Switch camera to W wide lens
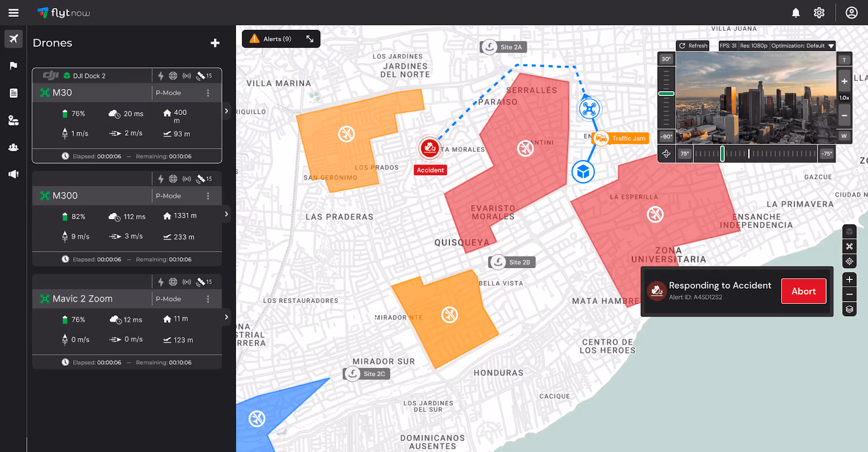This screenshot has width=868, height=452. pos(844,136)
